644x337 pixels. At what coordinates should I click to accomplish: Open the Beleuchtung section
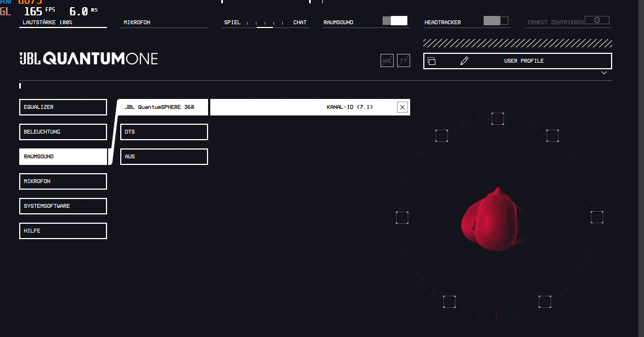tap(63, 132)
